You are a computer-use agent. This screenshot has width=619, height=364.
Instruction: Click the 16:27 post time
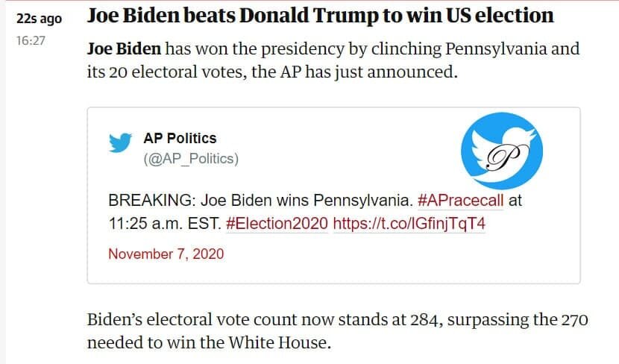tap(31, 41)
